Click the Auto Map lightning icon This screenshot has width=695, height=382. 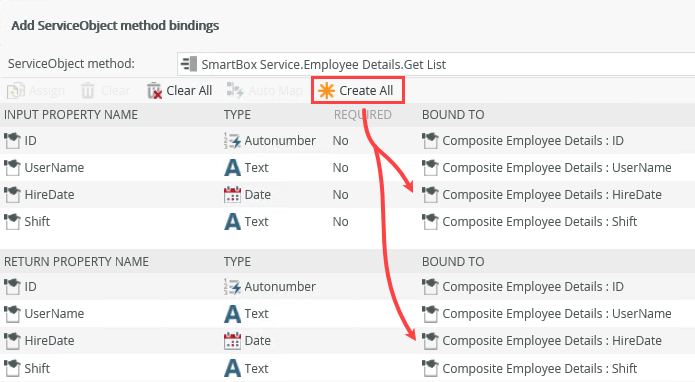(x=235, y=90)
